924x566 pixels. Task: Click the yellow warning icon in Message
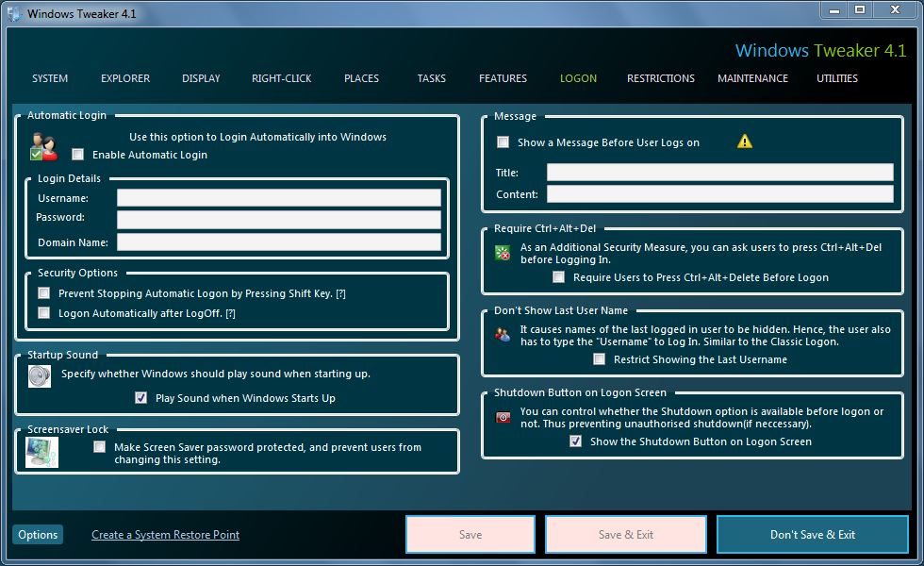pyautogui.click(x=745, y=141)
